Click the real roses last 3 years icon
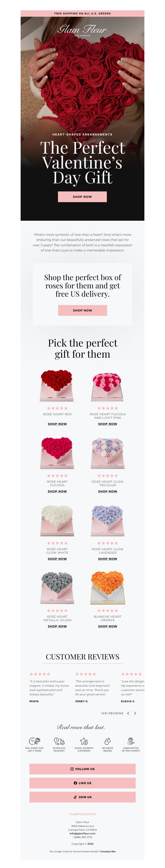The image size is (165, 868). (34, 741)
